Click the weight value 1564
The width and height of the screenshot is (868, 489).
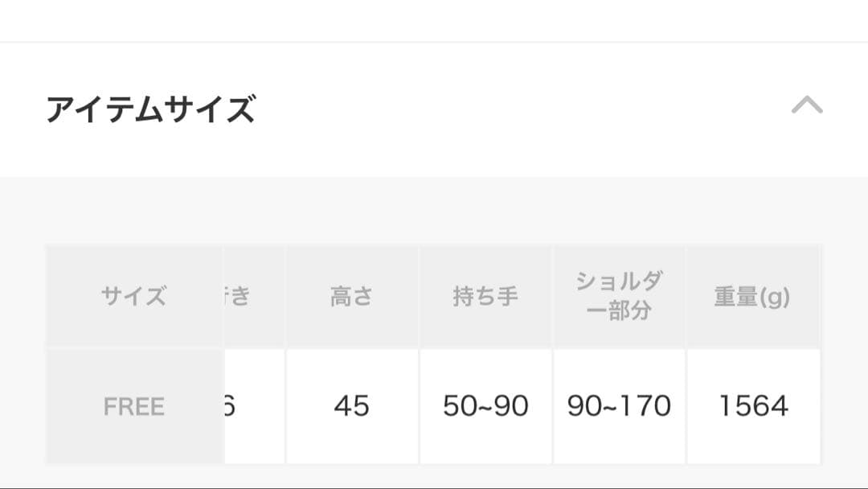(x=751, y=408)
